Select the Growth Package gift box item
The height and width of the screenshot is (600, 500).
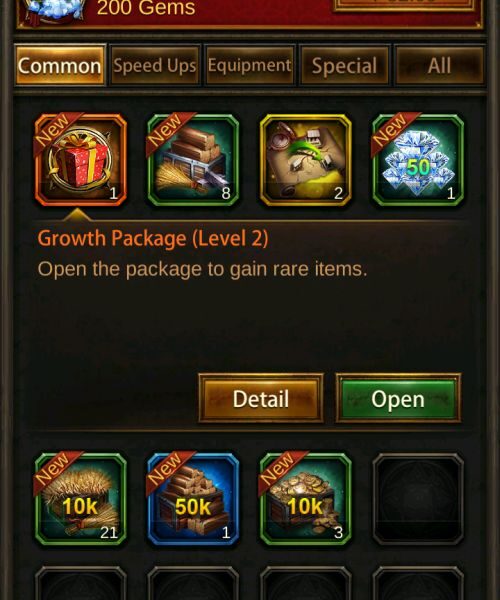pyautogui.click(x=81, y=160)
